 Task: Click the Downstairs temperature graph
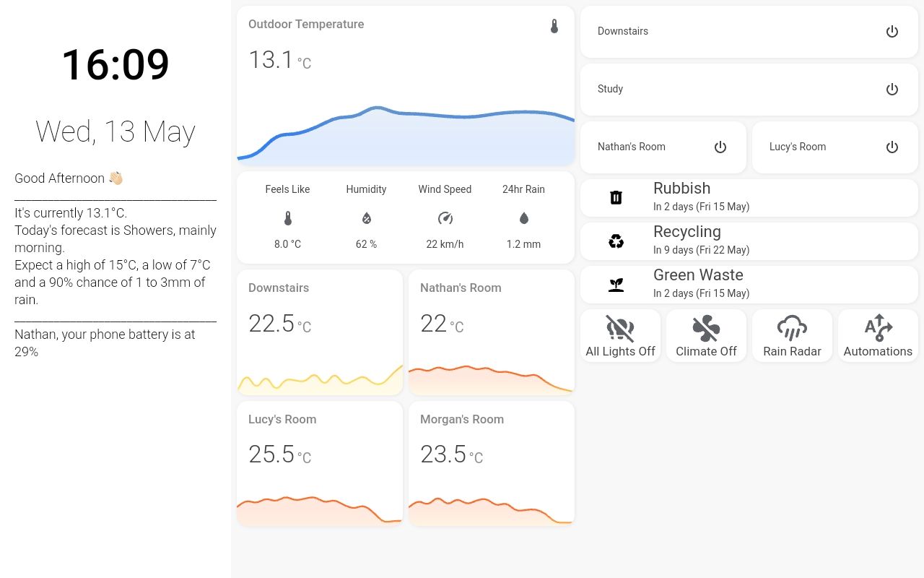[x=320, y=376]
